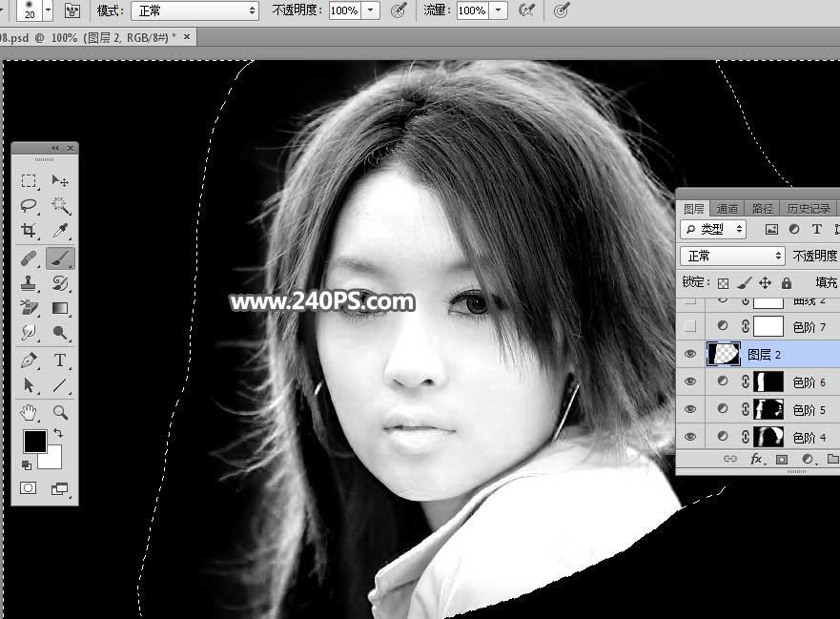
Task: Select the Smudge finger tool
Action: click(x=29, y=333)
